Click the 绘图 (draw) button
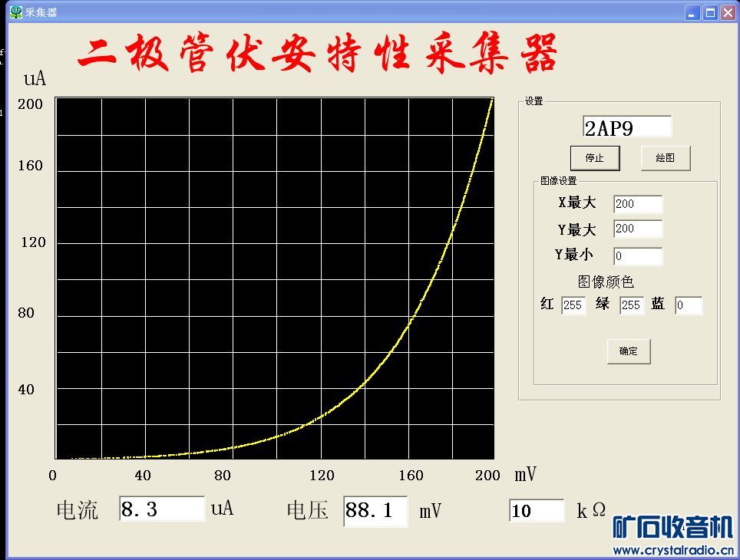Viewport: 740px width, 560px height. tap(665, 158)
